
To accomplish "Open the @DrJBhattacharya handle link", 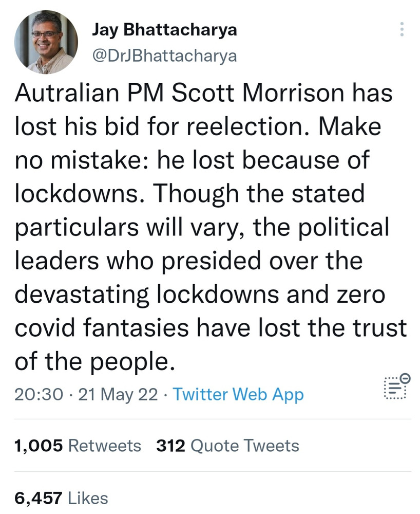I will 164,56.
